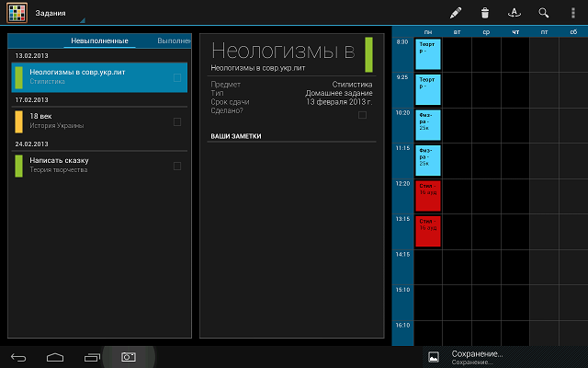
Task: Click the 17.02.2013 date header
Action: [31, 100]
